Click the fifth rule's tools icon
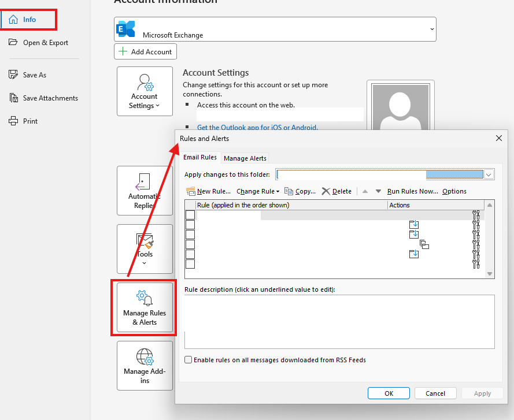The height and width of the screenshot is (420, 514). (x=476, y=254)
